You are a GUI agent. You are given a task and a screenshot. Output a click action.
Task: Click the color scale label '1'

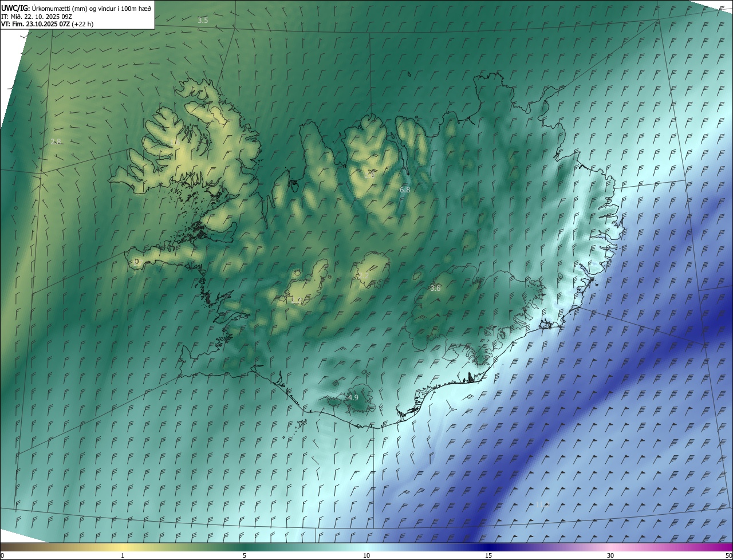tap(123, 555)
